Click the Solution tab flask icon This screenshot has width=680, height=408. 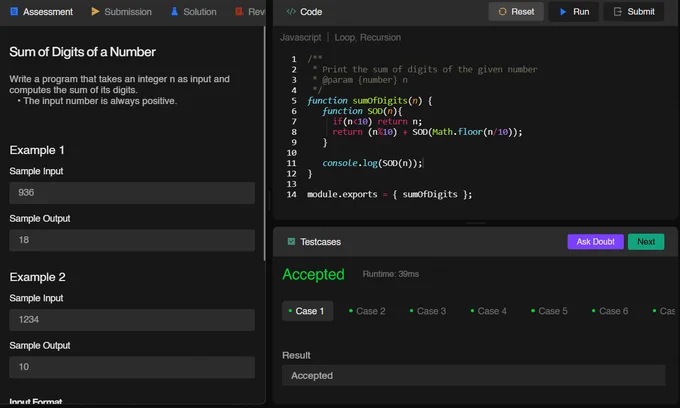[x=174, y=12]
